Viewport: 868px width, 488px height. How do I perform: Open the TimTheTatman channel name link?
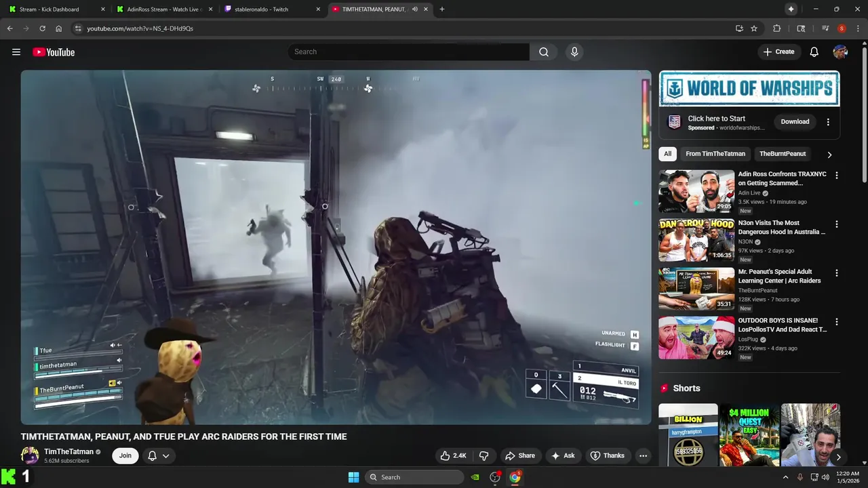pyautogui.click(x=68, y=451)
